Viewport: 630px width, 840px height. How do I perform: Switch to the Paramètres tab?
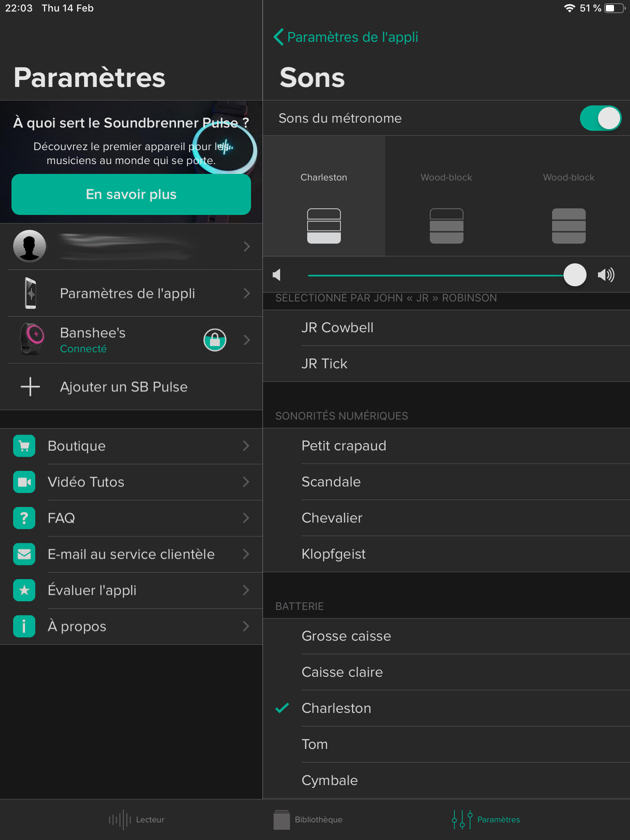click(x=486, y=819)
